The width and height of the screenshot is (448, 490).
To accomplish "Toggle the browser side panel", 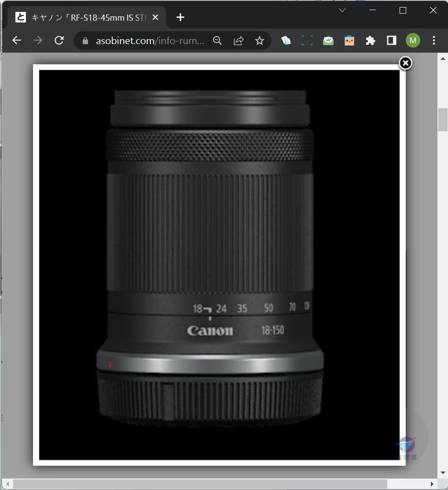I will pos(392,40).
